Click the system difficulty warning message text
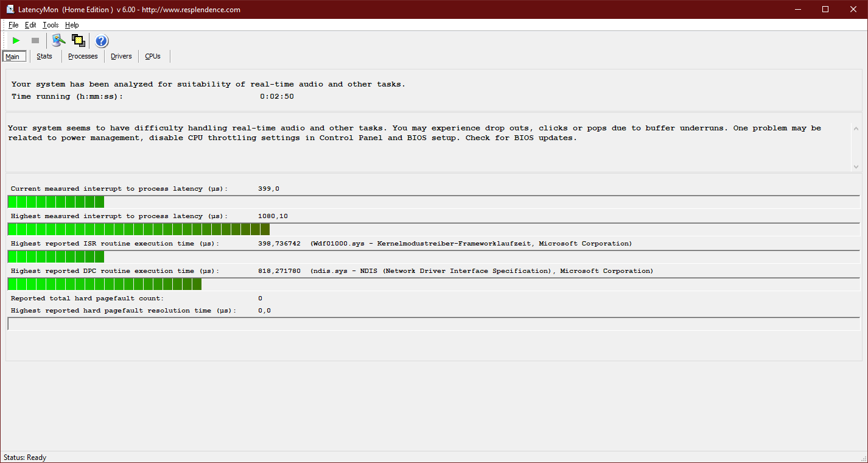 click(x=415, y=133)
